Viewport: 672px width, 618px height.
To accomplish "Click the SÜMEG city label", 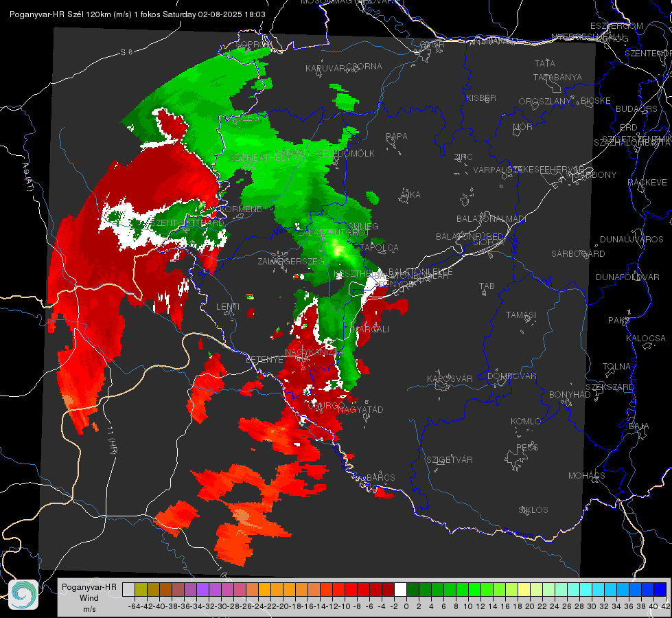I will (x=363, y=227).
